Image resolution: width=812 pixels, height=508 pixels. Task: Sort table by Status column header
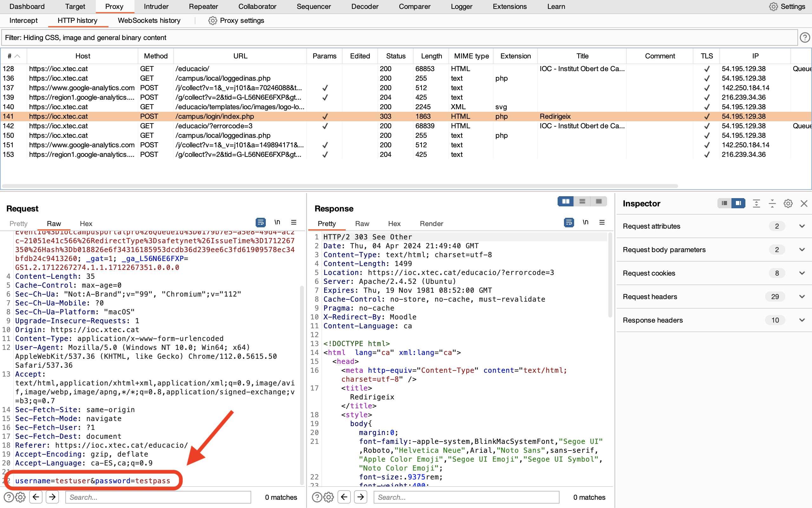[x=396, y=56]
